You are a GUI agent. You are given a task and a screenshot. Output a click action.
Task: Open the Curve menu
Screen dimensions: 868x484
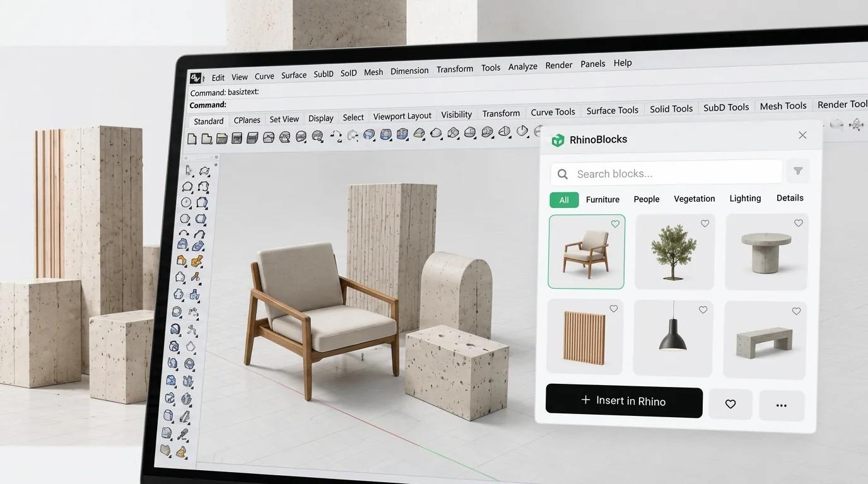coord(264,76)
